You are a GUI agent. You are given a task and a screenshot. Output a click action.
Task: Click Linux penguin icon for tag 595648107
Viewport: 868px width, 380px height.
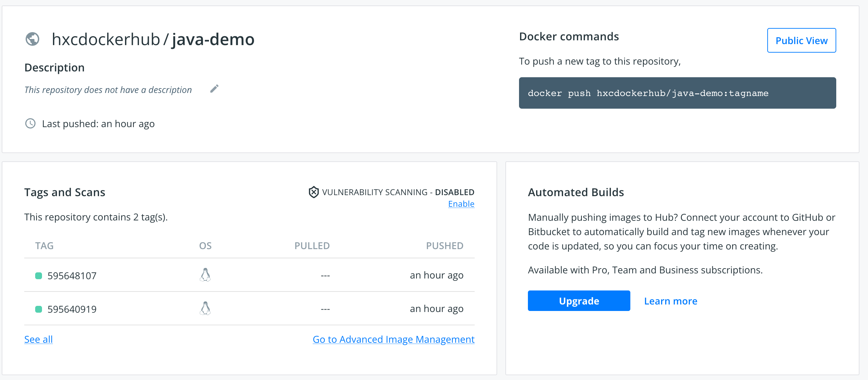coord(205,275)
